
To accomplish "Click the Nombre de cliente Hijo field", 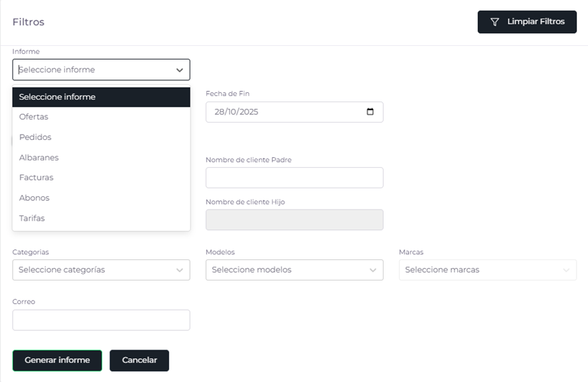I will point(294,220).
